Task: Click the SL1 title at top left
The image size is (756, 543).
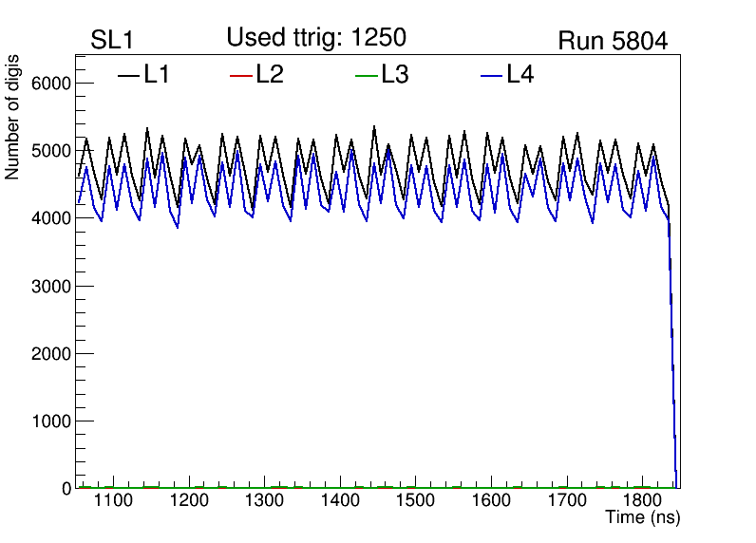Action: [111, 40]
